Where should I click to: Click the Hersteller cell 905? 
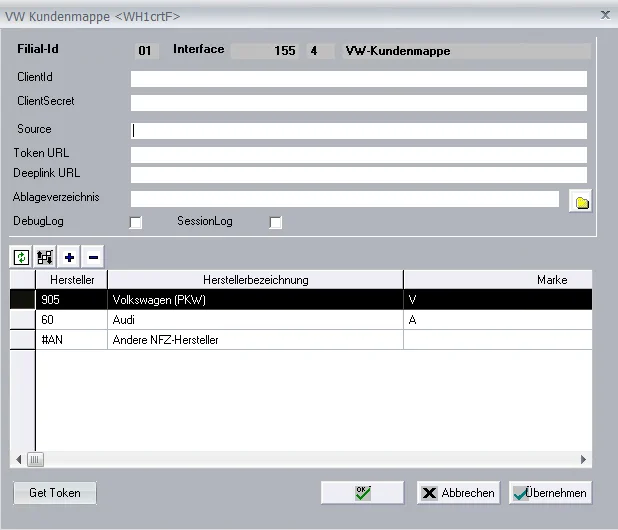pos(71,300)
